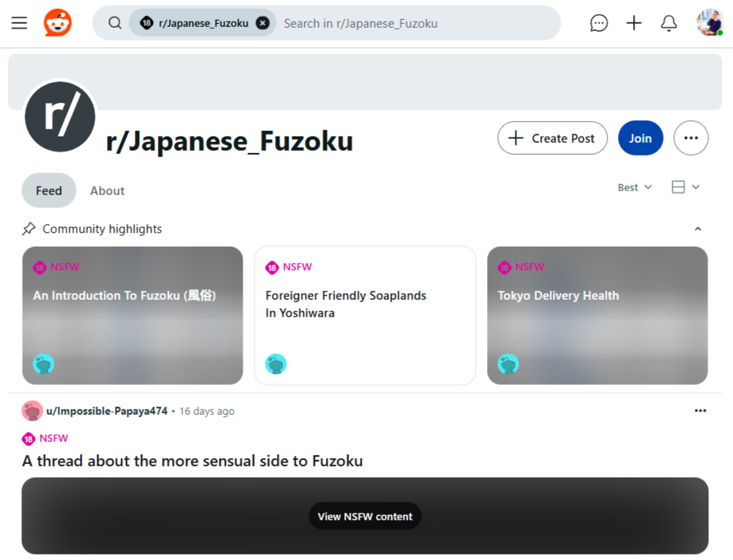This screenshot has width=733, height=560.
Task: Click author avatar on Foreigner Friendly Soaplands card
Action: 276,364
